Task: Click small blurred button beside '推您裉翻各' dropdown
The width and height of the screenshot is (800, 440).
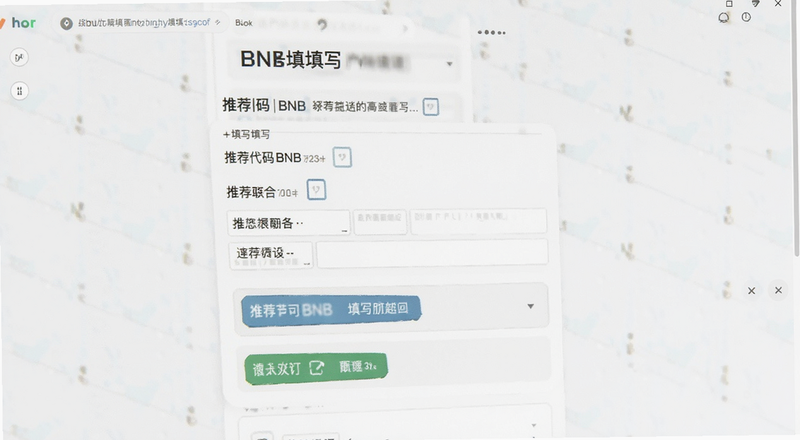Action: point(380,222)
